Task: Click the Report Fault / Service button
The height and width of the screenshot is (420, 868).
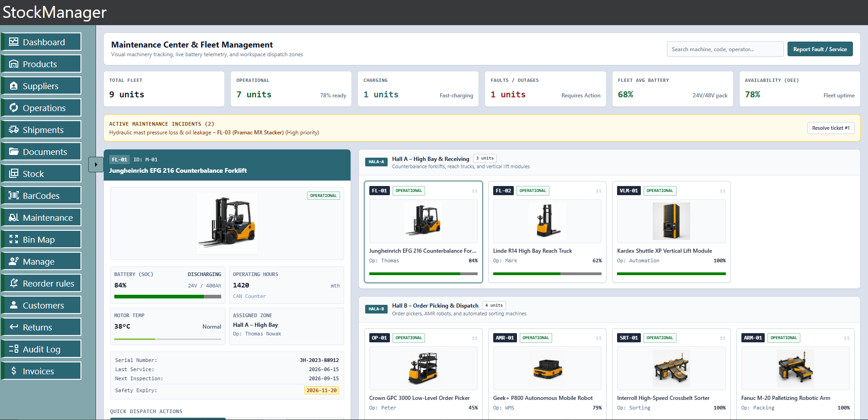Action: 820,49
